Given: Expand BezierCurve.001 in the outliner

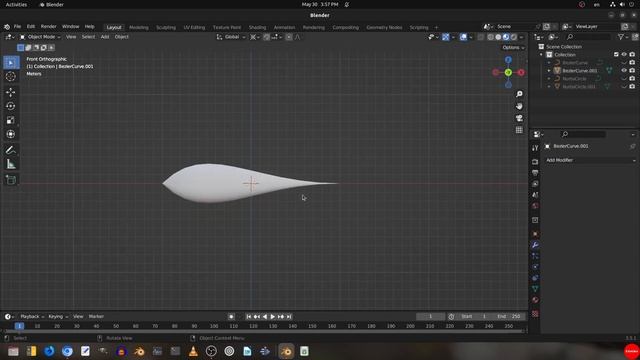Looking at the screenshot, I should point(549,71).
